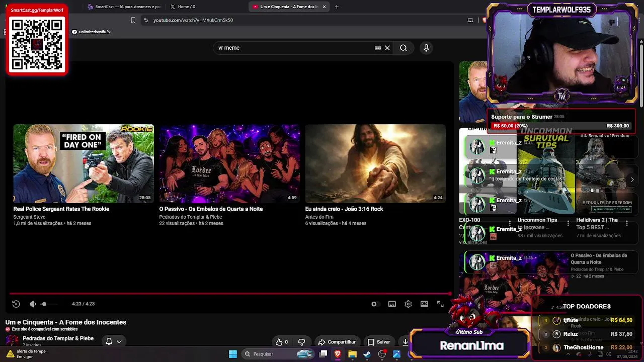The width and height of the screenshot is (644, 362).
Task: Play suggested video Eu ainda creio thumbnail
Action: pos(375,163)
